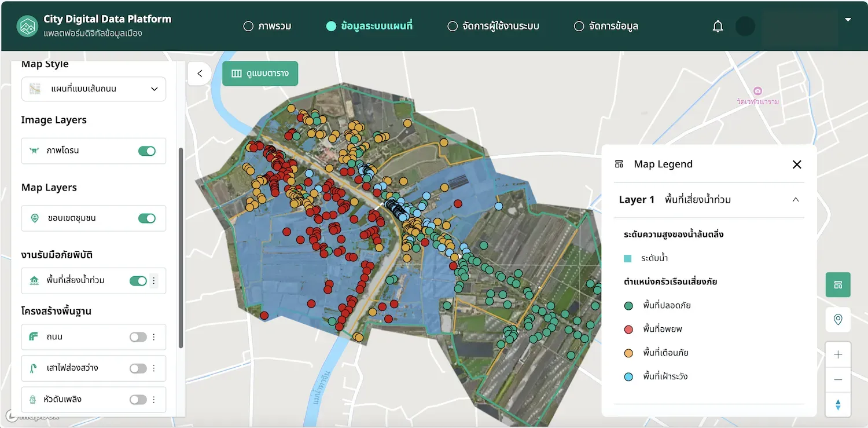Image resolution: width=868 pixels, height=428 pixels.
Task: Click the drone icon beside ภาพโดรน
Action: coord(34,151)
